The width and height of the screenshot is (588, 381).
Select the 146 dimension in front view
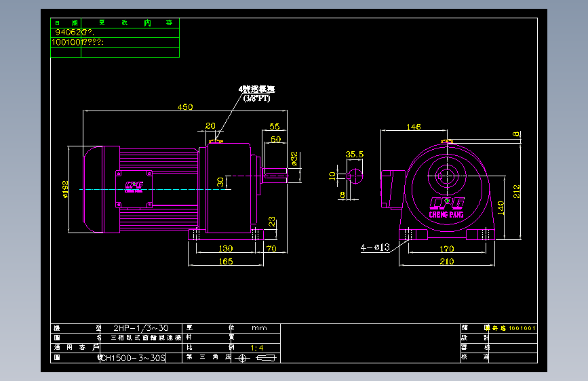413,127
